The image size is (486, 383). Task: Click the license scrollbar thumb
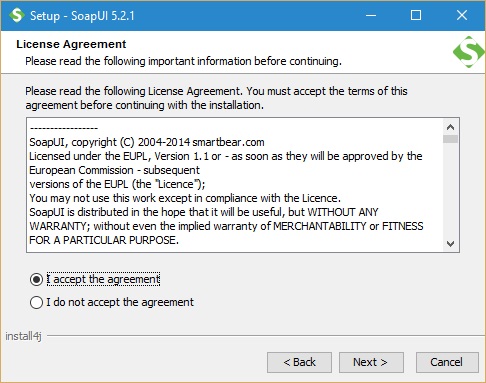pos(450,139)
